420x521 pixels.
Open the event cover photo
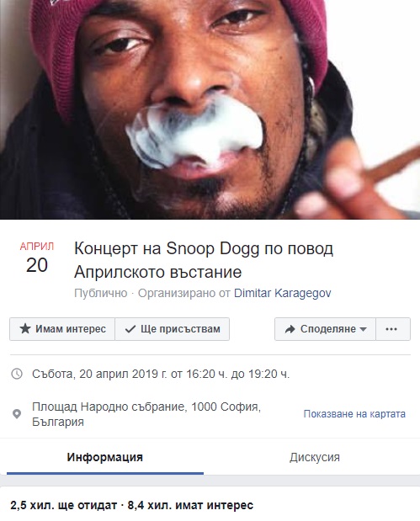click(x=210, y=109)
